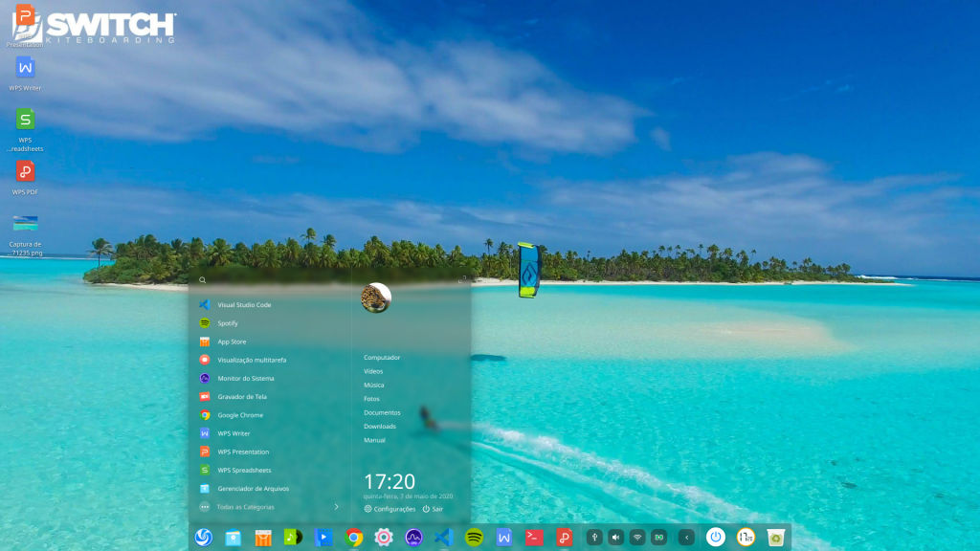
Task: Open the Fotos folder link
Action: point(371,399)
